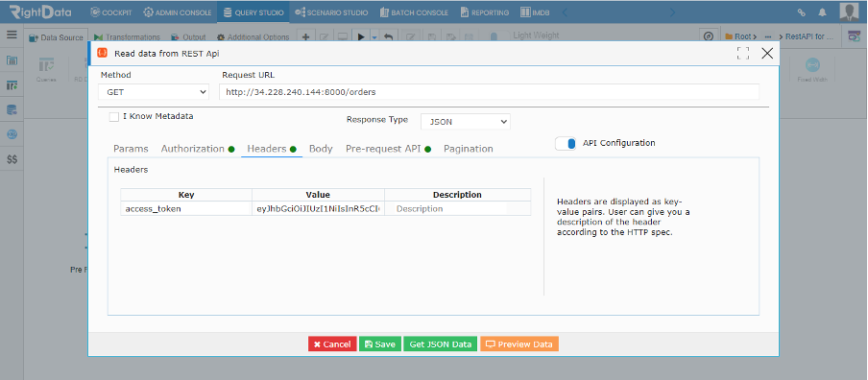Navigate right with header chevron arrow
868x380 pixels.
tap(672, 12)
